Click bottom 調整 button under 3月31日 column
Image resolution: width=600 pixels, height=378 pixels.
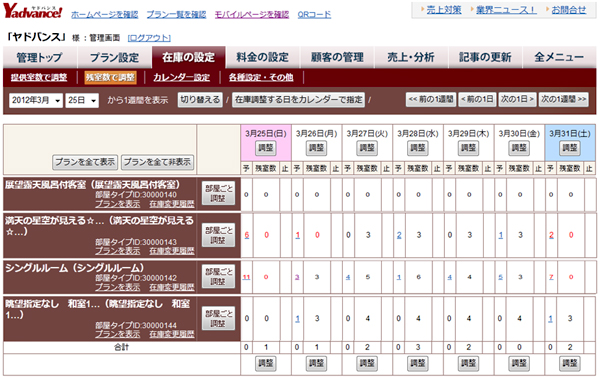pyautogui.click(x=569, y=363)
